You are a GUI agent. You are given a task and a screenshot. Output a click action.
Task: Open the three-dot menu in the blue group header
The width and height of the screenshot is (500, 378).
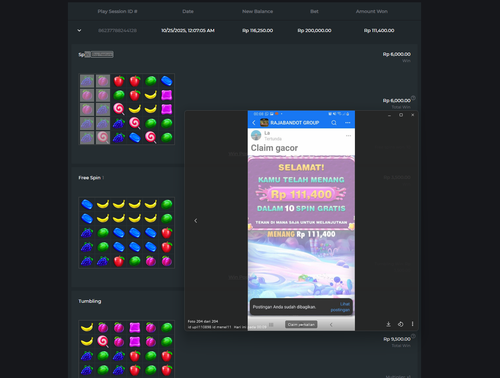tap(348, 123)
